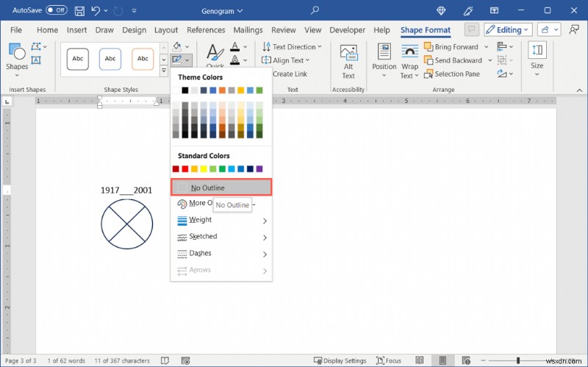
Task: Open the File tab
Action: click(x=15, y=30)
